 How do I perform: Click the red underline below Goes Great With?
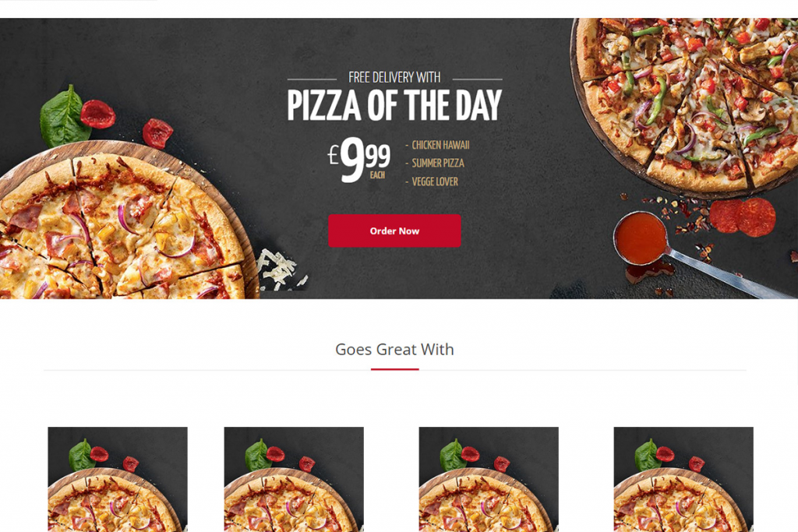[394, 369]
